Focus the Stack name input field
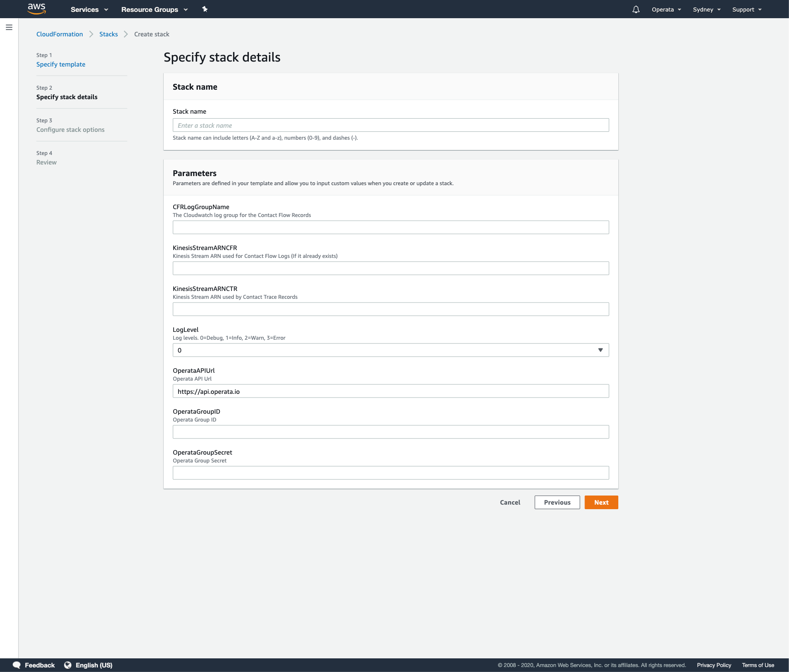789x672 pixels. point(391,125)
